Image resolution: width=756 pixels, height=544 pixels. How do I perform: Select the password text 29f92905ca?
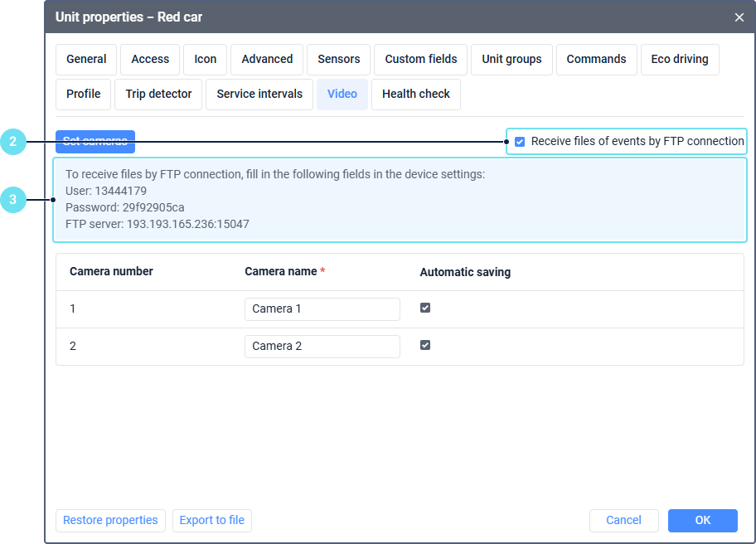coord(153,208)
